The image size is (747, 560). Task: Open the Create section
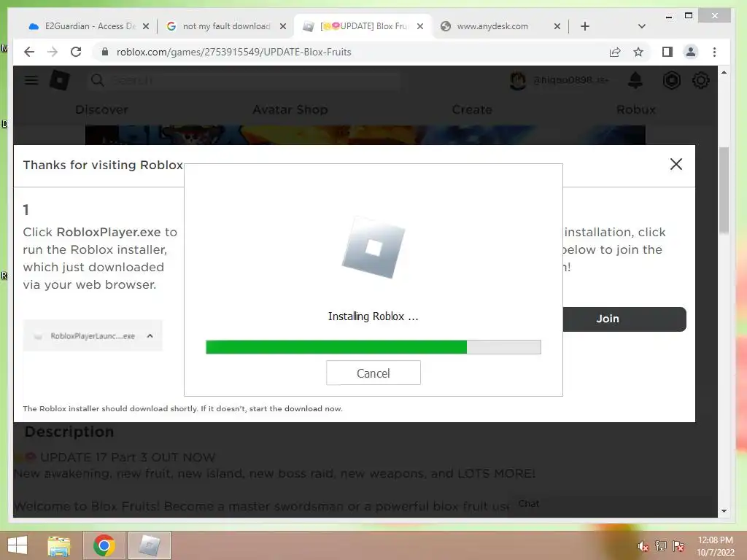tap(472, 109)
